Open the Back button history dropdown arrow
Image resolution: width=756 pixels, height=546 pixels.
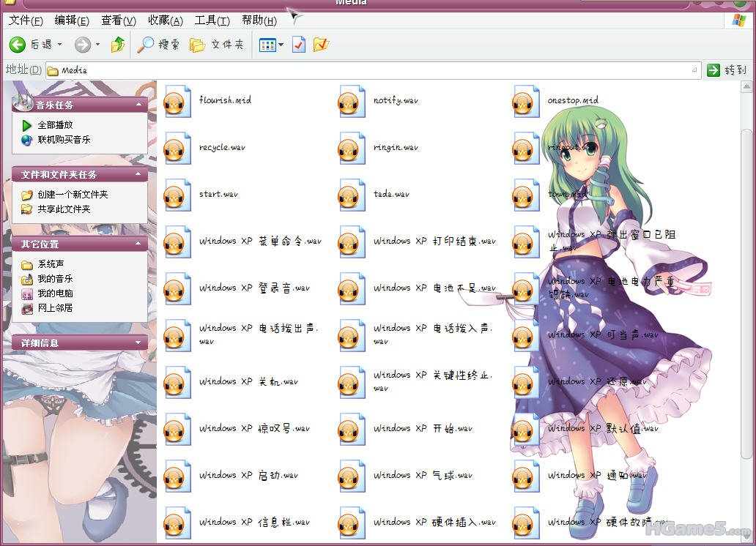point(60,45)
